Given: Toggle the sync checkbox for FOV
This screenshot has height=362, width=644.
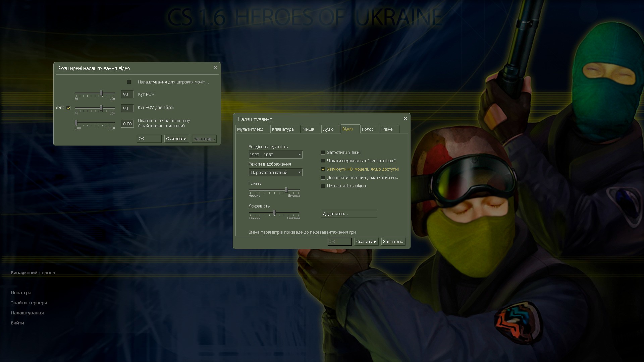Looking at the screenshot, I should 68,108.
